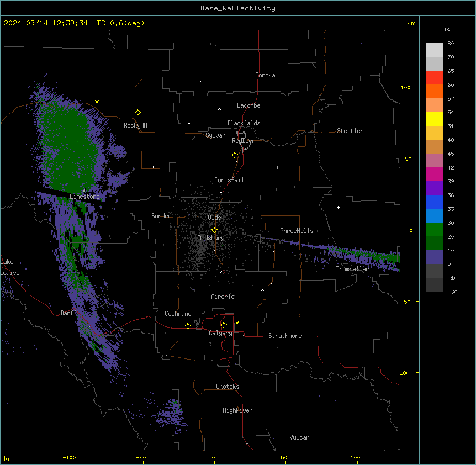Viewport: 476px width, 465px height.
Task: Click the yellow v marker east of Calgary
Action: click(x=237, y=323)
